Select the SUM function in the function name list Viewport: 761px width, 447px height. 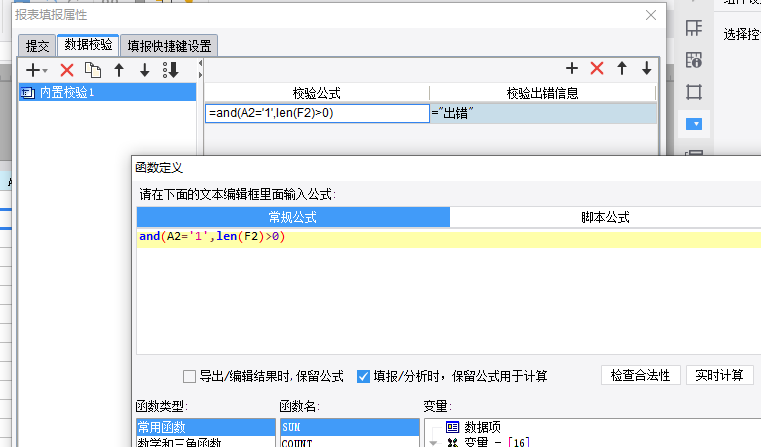(349, 427)
